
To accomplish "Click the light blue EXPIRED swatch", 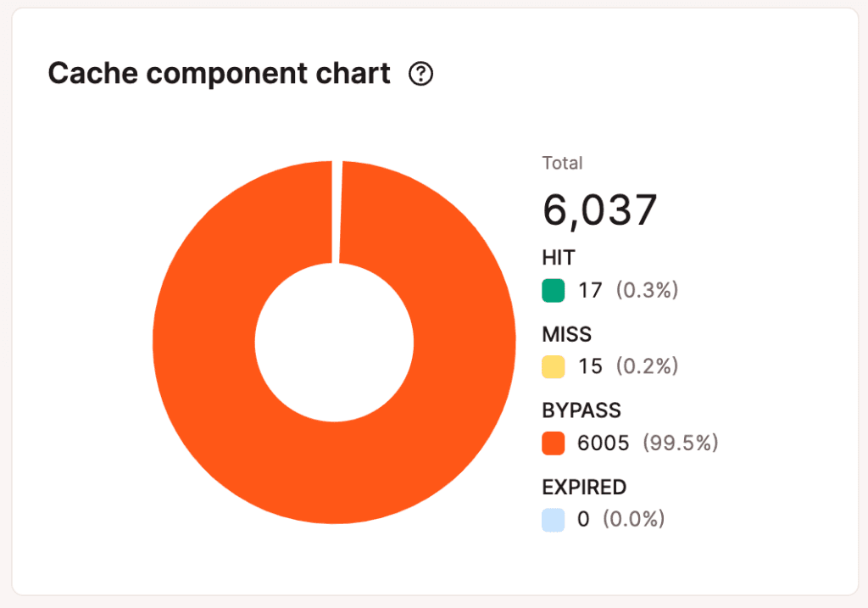I will [553, 519].
